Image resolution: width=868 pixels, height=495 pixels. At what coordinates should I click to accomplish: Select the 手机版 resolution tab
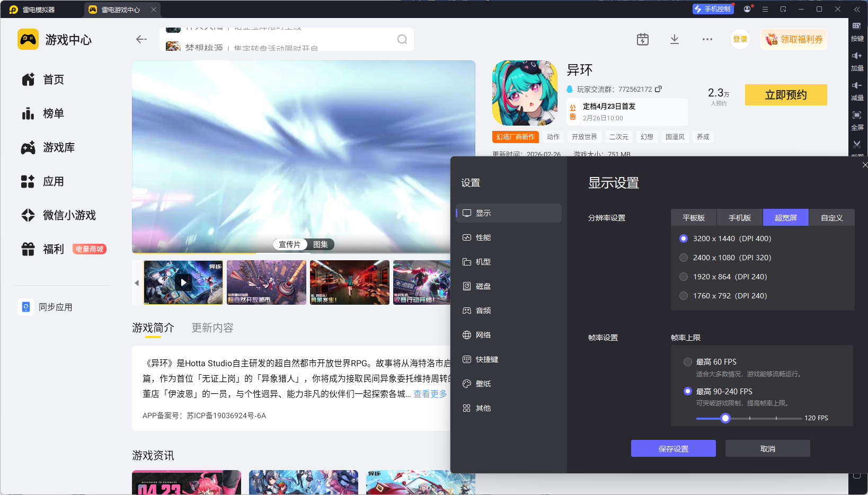[740, 218]
